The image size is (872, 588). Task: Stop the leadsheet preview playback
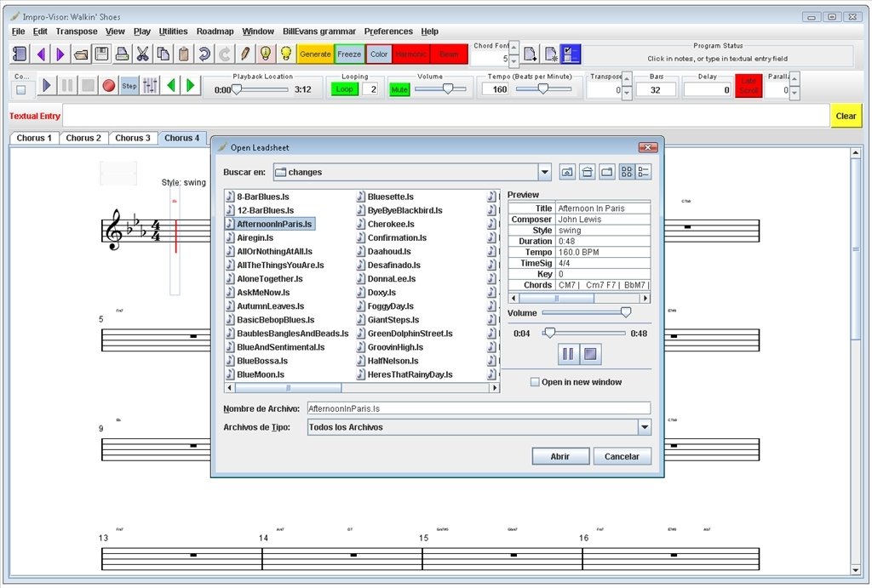(x=590, y=354)
